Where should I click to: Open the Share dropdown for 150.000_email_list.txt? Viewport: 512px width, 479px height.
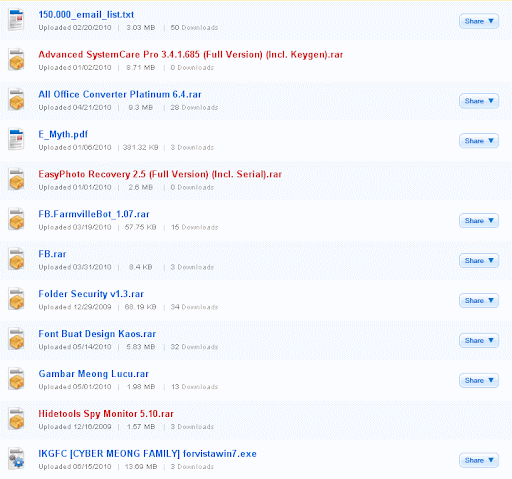(x=479, y=21)
